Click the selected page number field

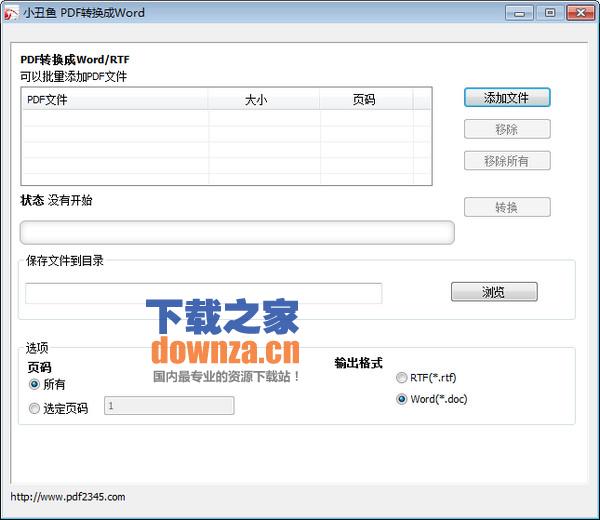(x=169, y=406)
